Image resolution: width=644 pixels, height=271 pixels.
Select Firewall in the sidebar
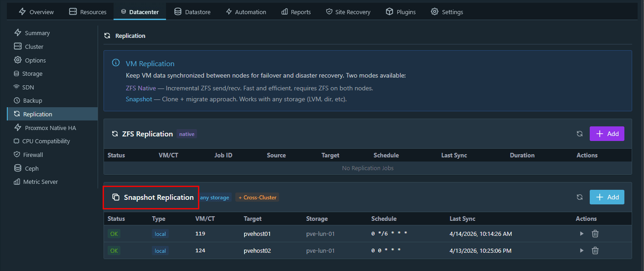coord(32,154)
